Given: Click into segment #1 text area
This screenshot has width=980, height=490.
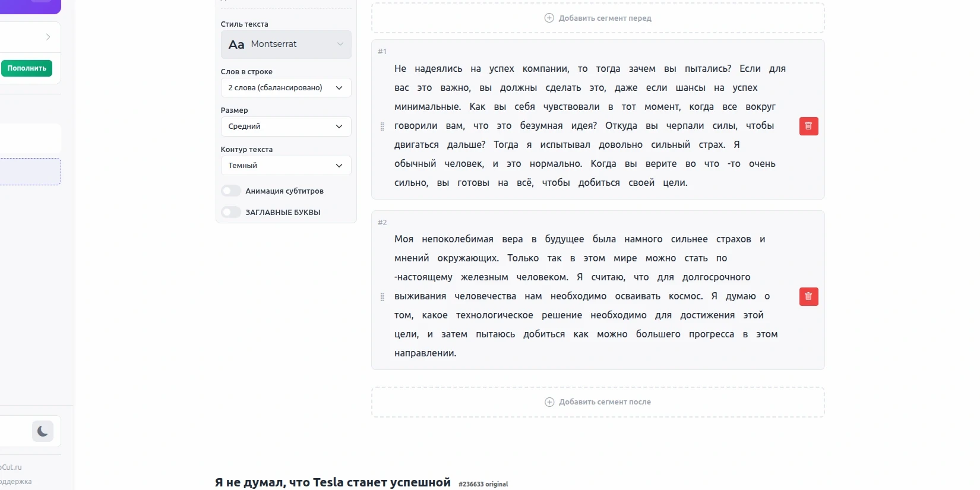Looking at the screenshot, I should coord(590,126).
